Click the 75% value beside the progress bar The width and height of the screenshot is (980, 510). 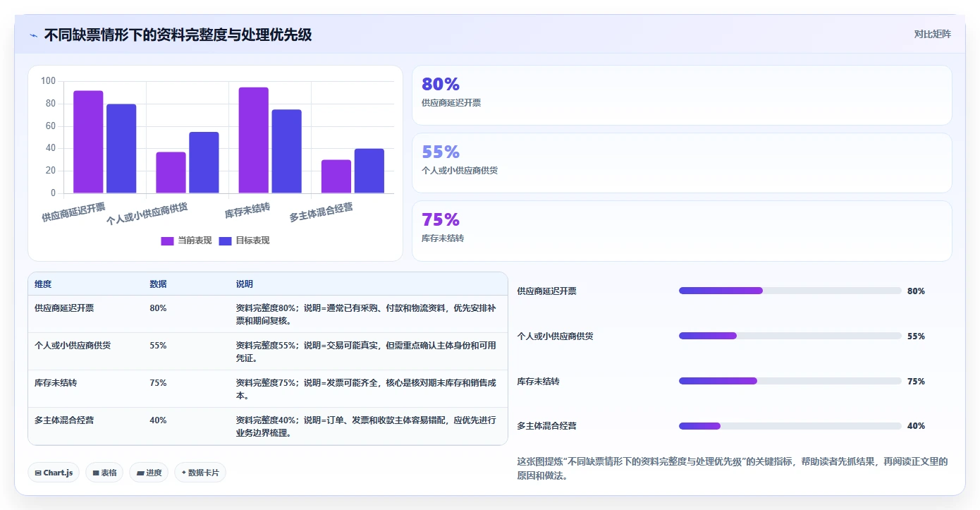[916, 381]
